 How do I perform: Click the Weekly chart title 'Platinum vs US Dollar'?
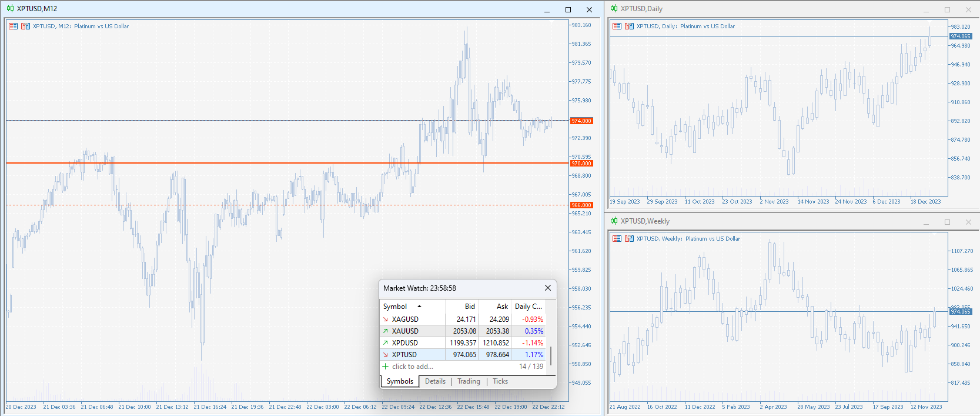tap(713, 239)
